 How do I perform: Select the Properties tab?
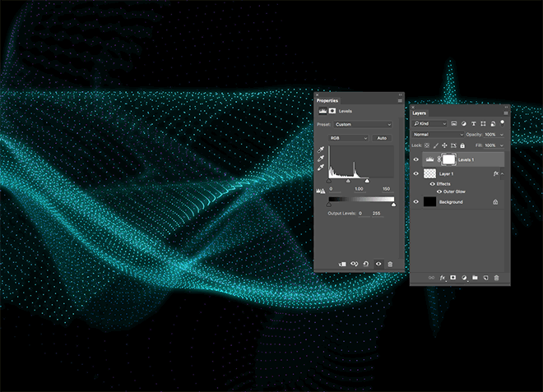327,101
